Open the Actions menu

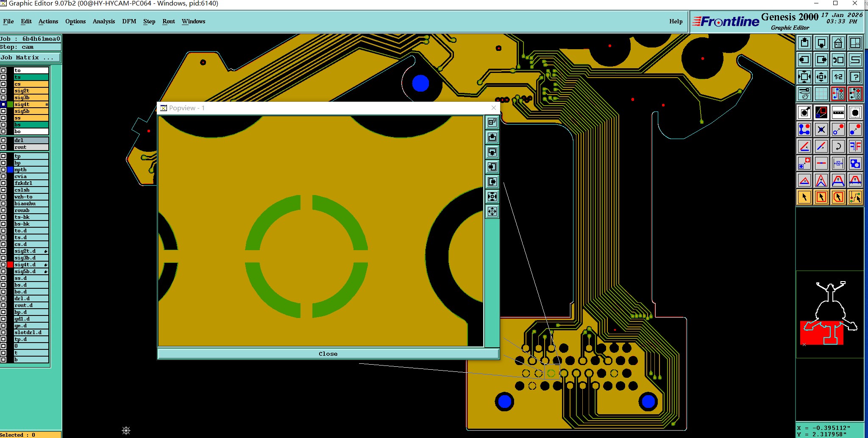[x=48, y=21]
